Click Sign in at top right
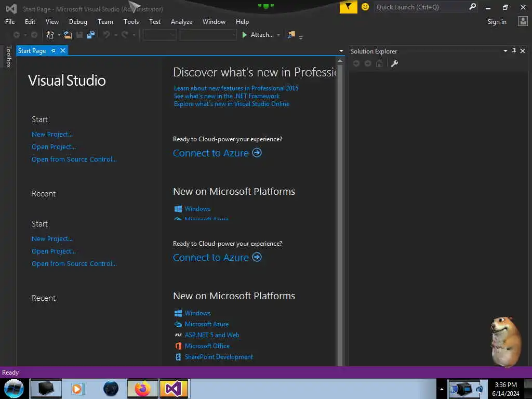The width and height of the screenshot is (532, 399). [497, 22]
